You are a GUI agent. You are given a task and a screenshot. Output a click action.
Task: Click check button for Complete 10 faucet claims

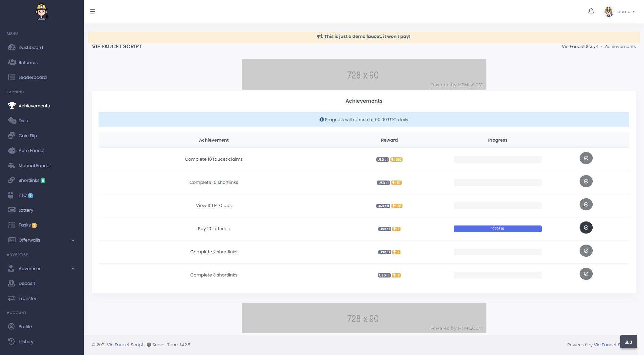click(586, 158)
